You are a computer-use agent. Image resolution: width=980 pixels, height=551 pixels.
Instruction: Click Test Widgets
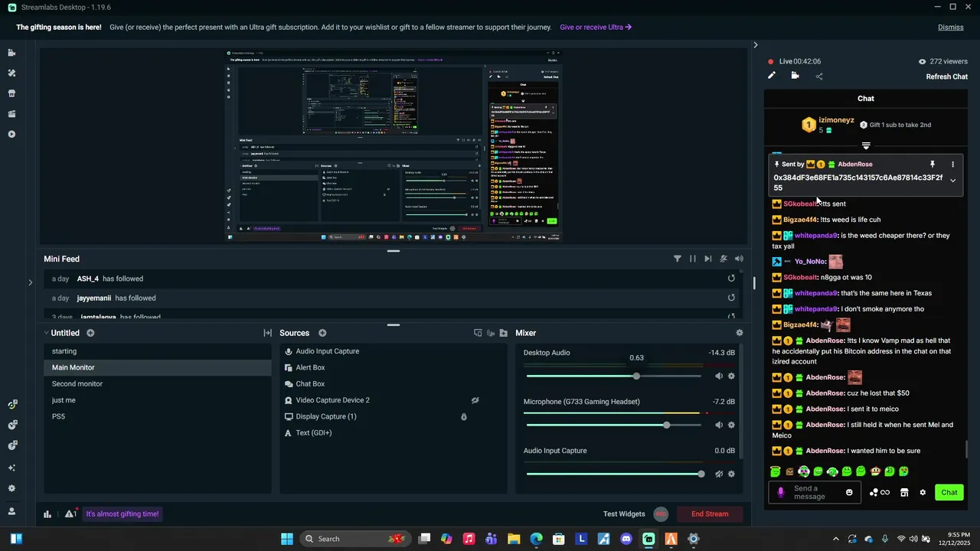click(x=624, y=514)
